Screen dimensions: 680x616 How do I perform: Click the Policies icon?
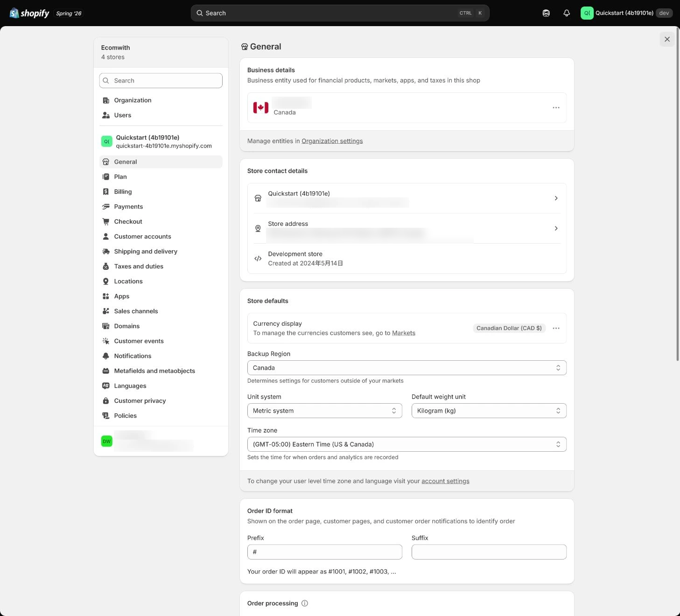[x=106, y=416]
